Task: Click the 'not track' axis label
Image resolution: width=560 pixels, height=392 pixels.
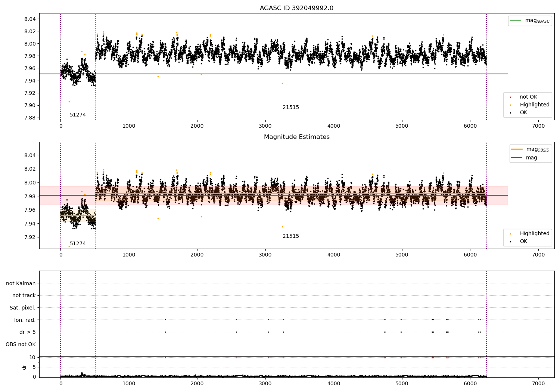Action: 24,295
